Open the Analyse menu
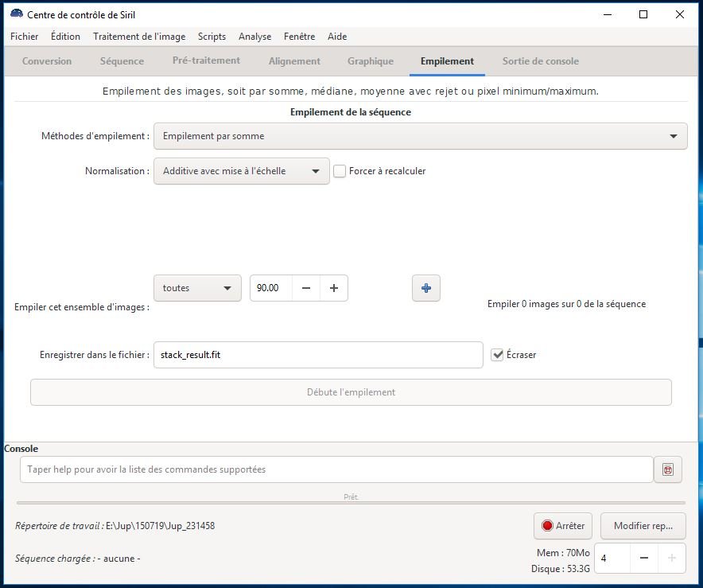Image resolution: width=703 pixels, height=588 pixels. [x=254, y=37]
